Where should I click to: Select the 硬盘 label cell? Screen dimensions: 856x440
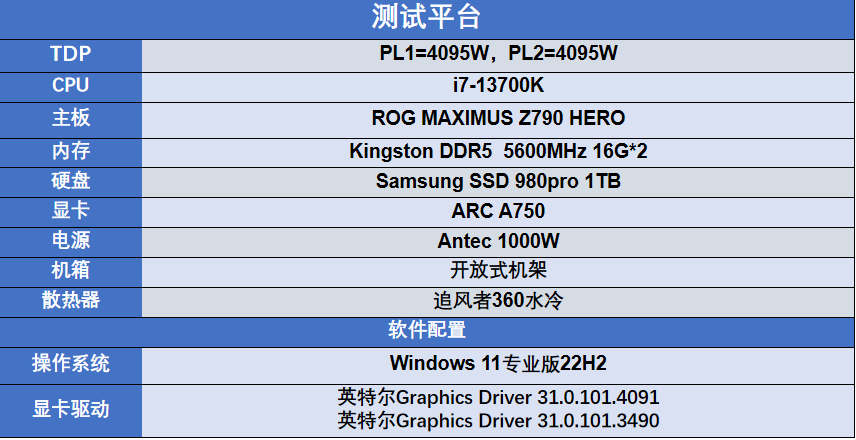tap(70, 182)
